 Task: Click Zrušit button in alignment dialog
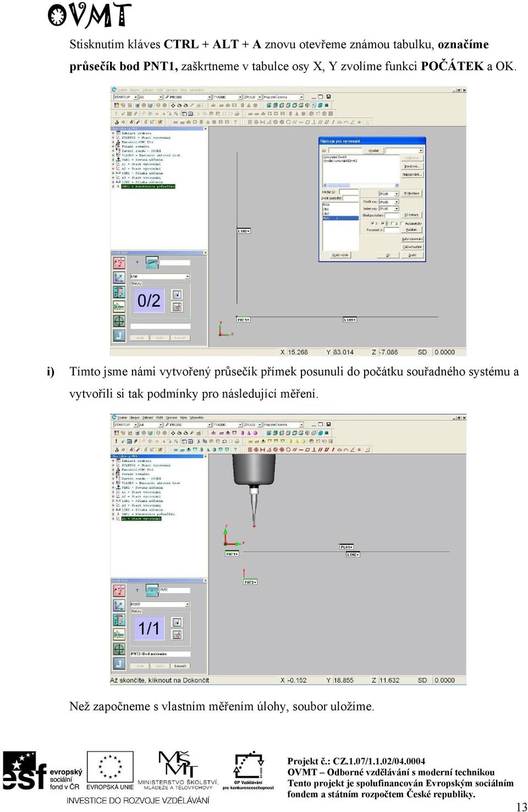click(412, 255)
